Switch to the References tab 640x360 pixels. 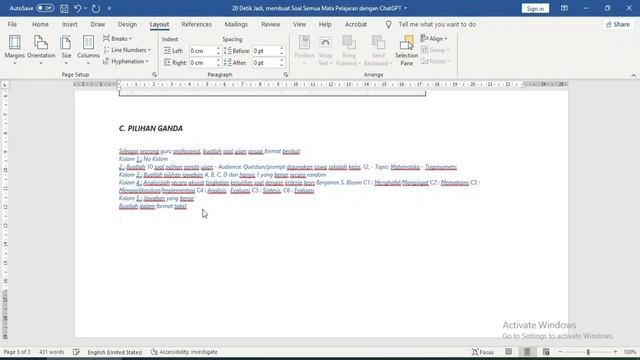(197, 24)
